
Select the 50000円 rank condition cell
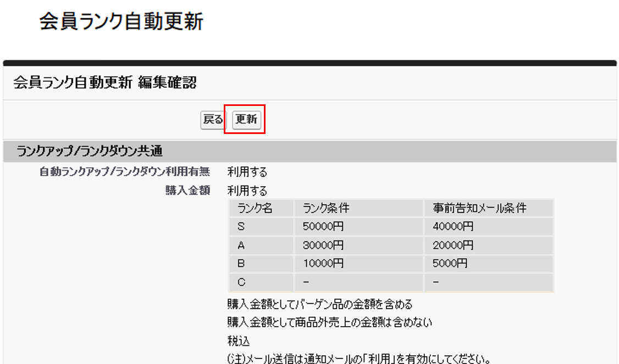(x=323, y=226)
